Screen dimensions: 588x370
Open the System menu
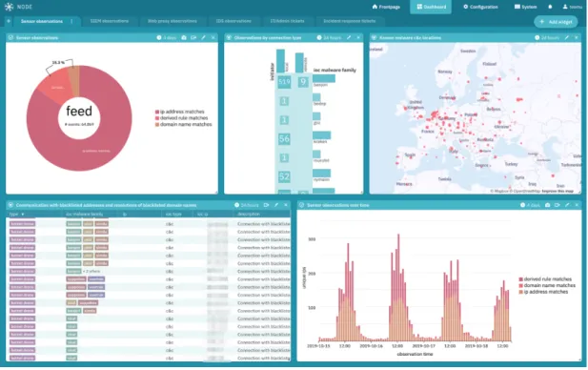pyautogui.click(x=525, y=7)
